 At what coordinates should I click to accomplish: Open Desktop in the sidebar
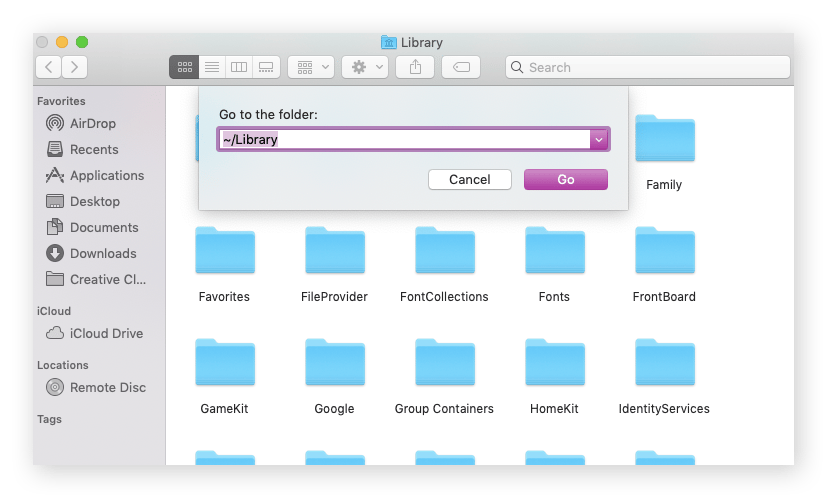[83, 201]
